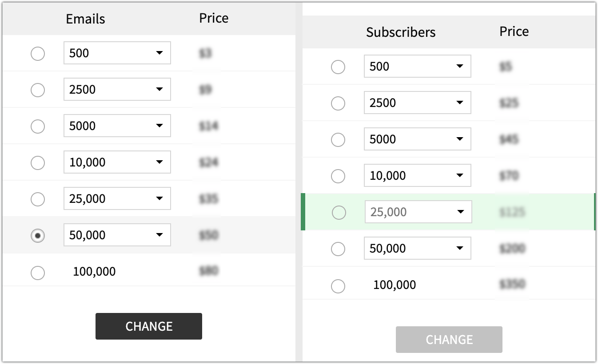Viewport: 598px width, 364px height.
Task: Expand the 50,000 Emails dropdown
Action: (117, 235)
